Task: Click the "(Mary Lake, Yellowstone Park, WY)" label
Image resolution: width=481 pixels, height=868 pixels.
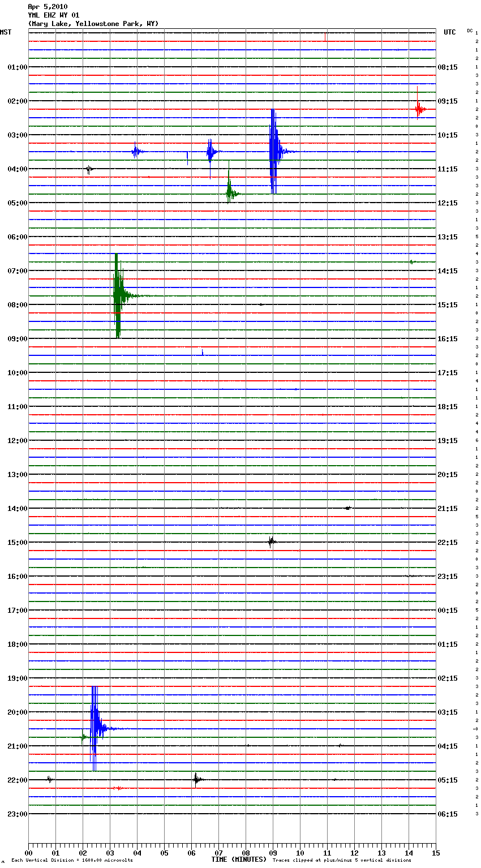Action: (93, 24)
